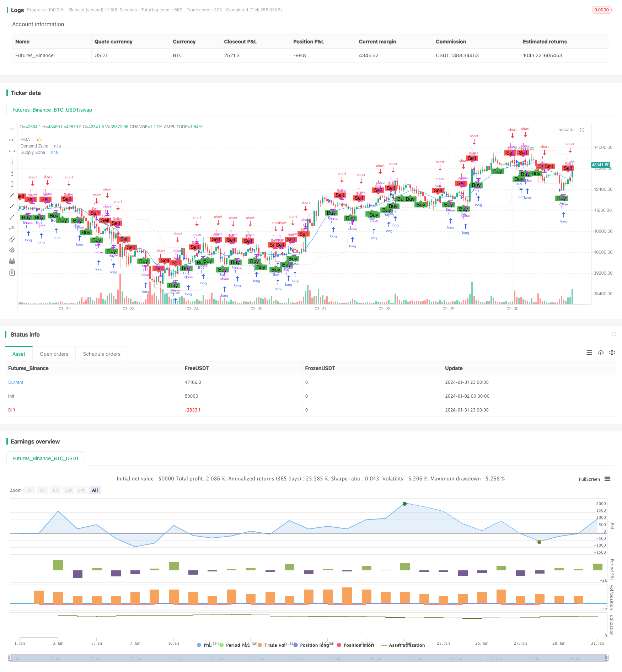The height and width of the screenshot is (672, 622).
Task: Select the vertical ray line drawing tool
Action: click(x=12, y=173)
